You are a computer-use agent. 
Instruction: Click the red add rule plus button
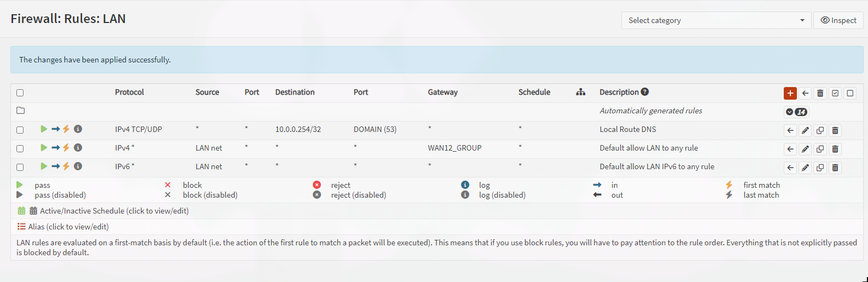(x=790, y=93)
